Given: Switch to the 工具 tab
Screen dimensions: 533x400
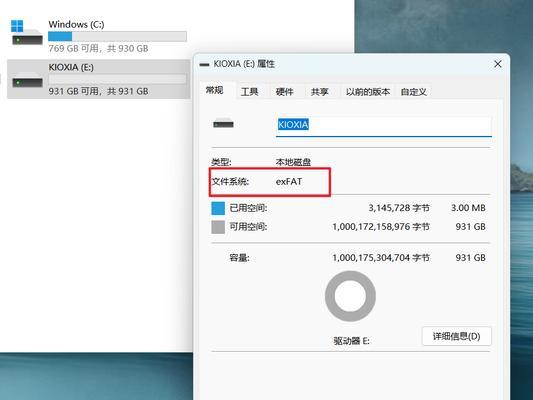Looking at the screenshot, I should tap(250, 91).
